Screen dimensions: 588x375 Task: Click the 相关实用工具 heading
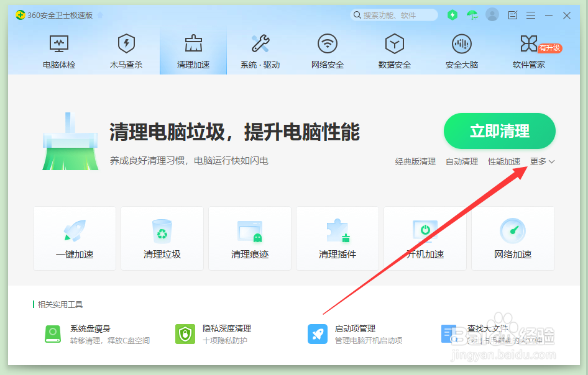[x=60, y=305]
